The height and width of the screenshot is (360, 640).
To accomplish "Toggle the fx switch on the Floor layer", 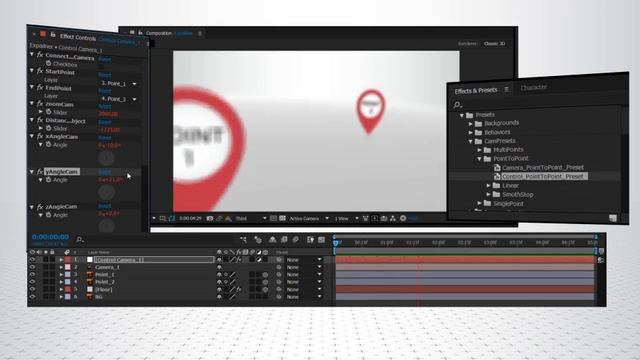I will pyautogui.click(x=239, y=289).
